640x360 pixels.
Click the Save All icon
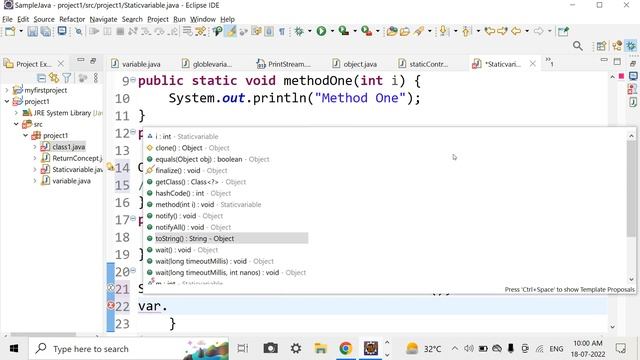[x=46, y=31]
